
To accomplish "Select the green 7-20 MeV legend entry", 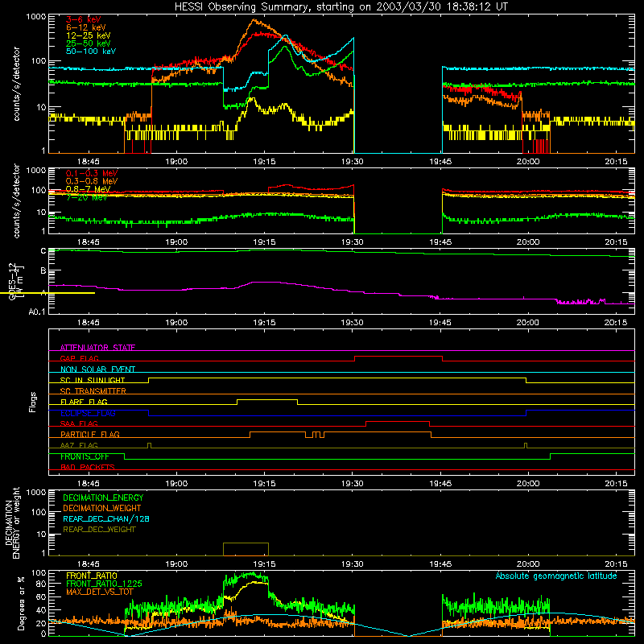I will [x=86, y=197].
